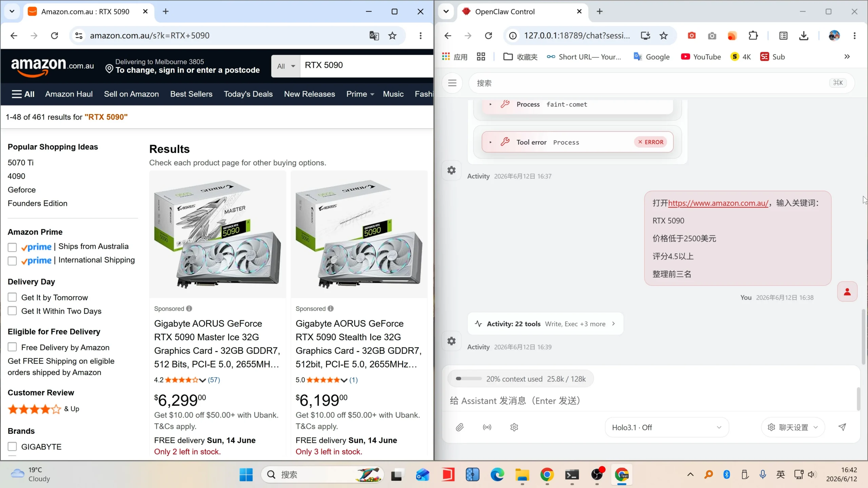
Task: Open Best Sellers in Amazon nav
Action: [191, 94]
